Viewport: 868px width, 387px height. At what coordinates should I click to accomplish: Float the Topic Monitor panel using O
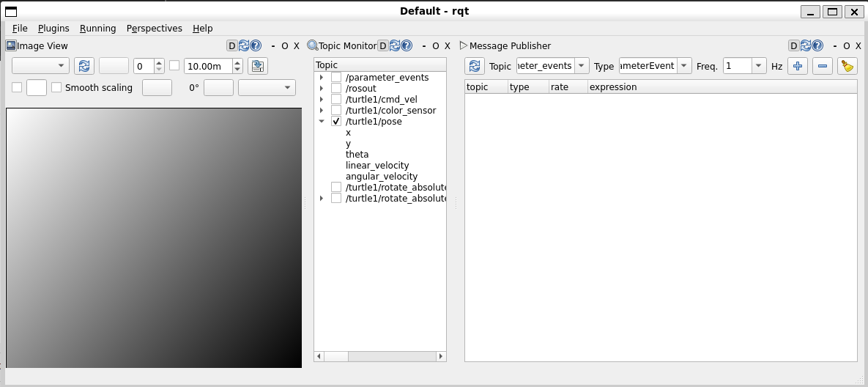(x=436, y=46)
